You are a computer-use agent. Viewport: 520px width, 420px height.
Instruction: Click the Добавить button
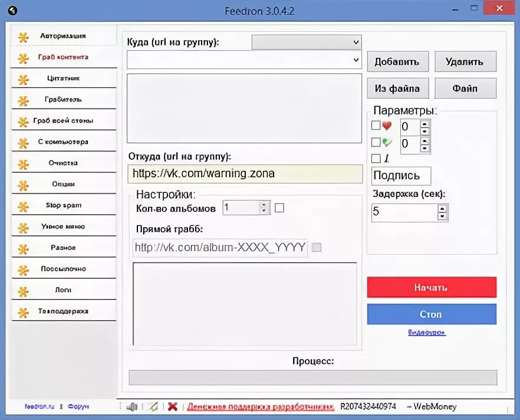pyautogui.click(x=397, y=61)
